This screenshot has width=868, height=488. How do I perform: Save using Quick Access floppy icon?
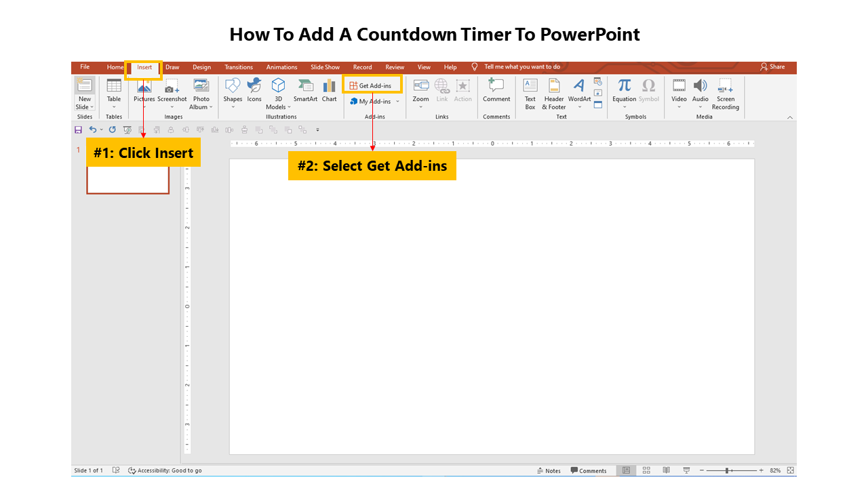point(78,129)
